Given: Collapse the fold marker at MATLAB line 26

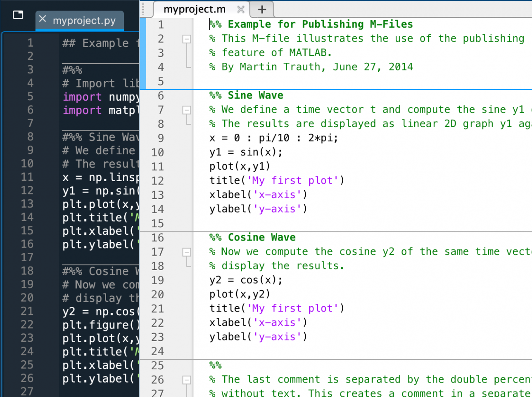Looking at the screenshot, I should click(x=187, y=380).
